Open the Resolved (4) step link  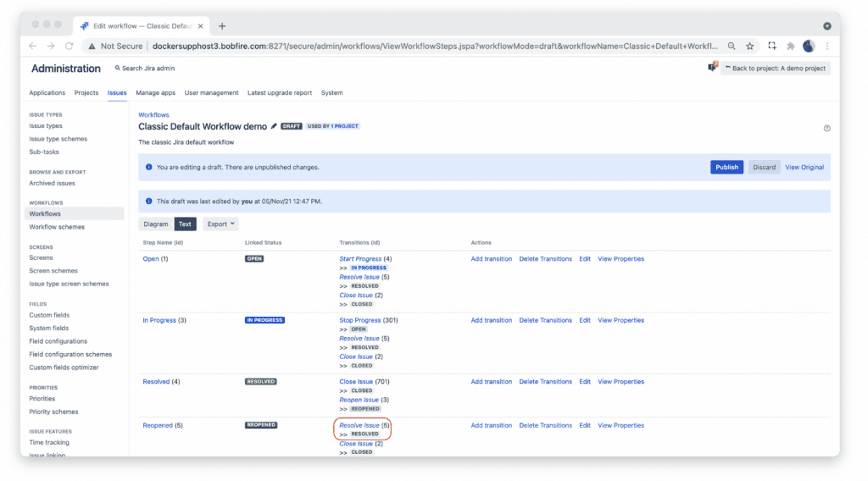156,381
